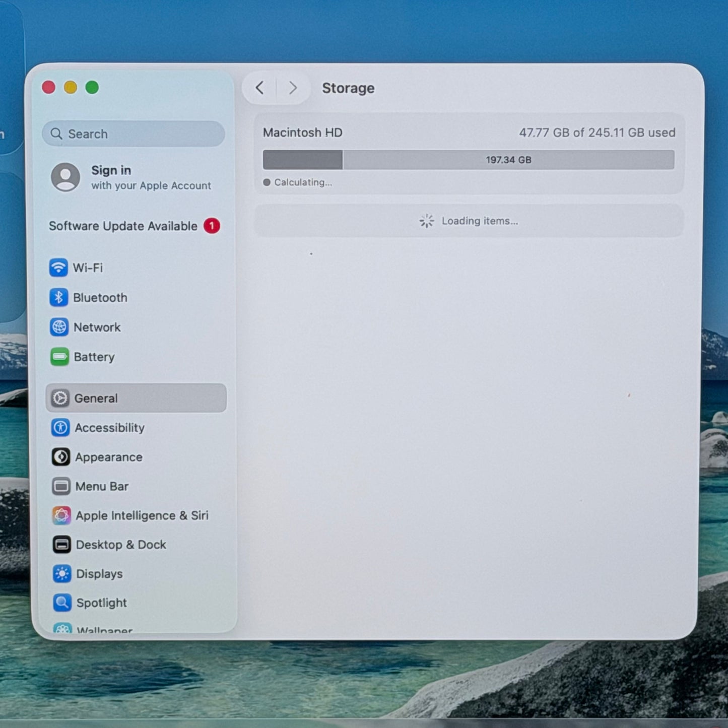Go forward with the right chevron button
The width and height of the screenshot is (728, 728).
click(x=293, y=88)
